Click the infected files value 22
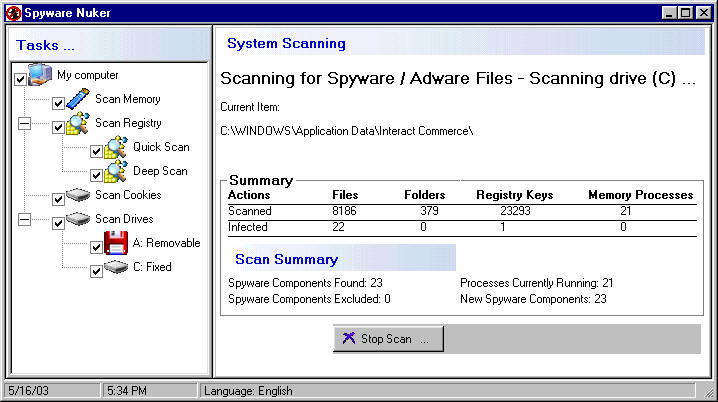 pos(338,227)
